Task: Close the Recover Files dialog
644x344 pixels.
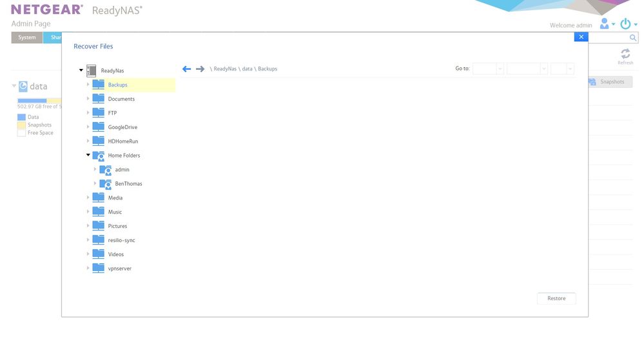Action: point(581,37)
